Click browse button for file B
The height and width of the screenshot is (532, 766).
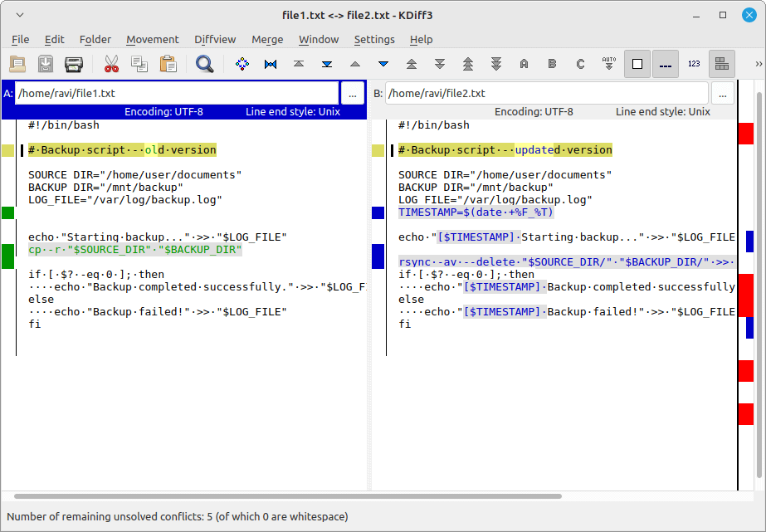[722, 94]
